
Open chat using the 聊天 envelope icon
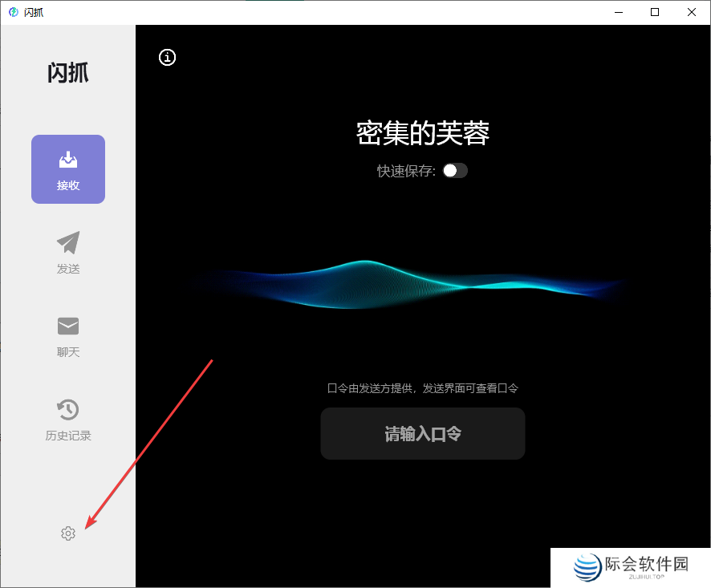click(68, 326)
